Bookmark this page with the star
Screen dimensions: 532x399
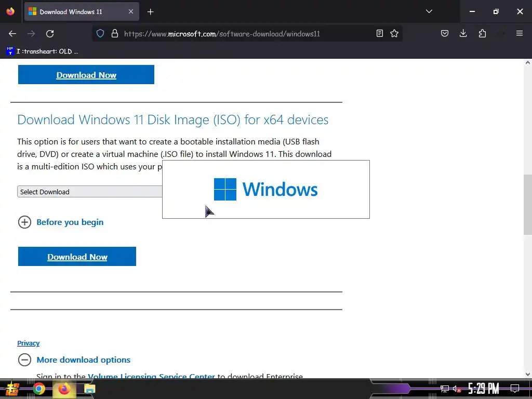(x=394, y=33)
